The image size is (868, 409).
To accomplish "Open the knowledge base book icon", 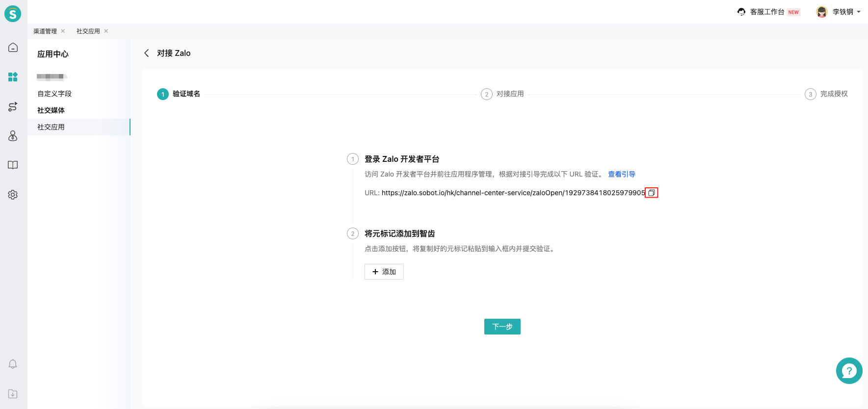I will click(13, 165).
